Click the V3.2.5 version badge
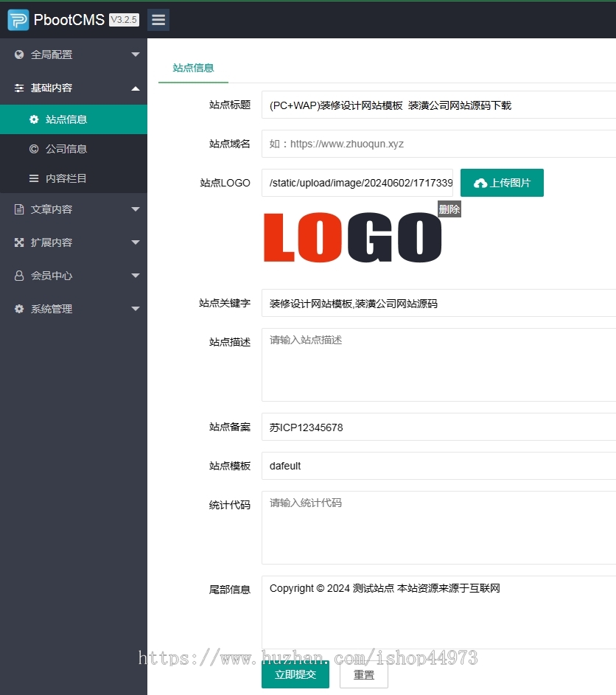This screenshot has width=616, height=695. point(124,20)
